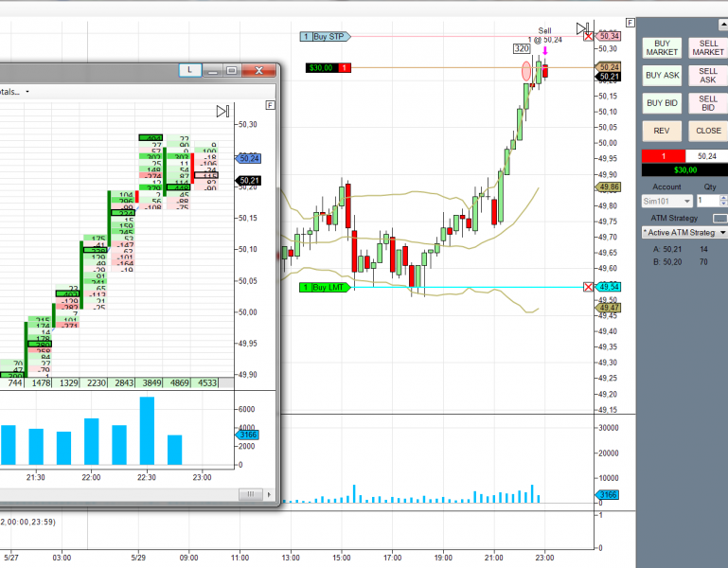Jump to latest bar in footprint chart
The image size is (728, 568).
point(222,112)
